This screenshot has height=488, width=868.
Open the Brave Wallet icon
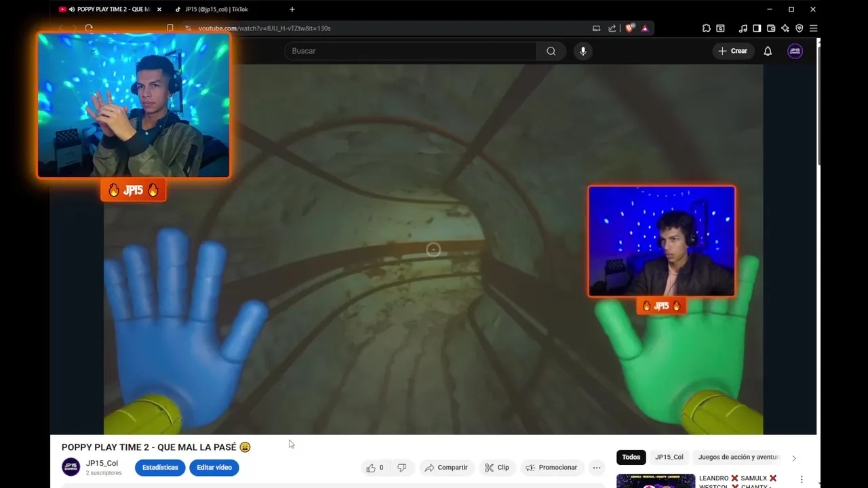(771, 28)
